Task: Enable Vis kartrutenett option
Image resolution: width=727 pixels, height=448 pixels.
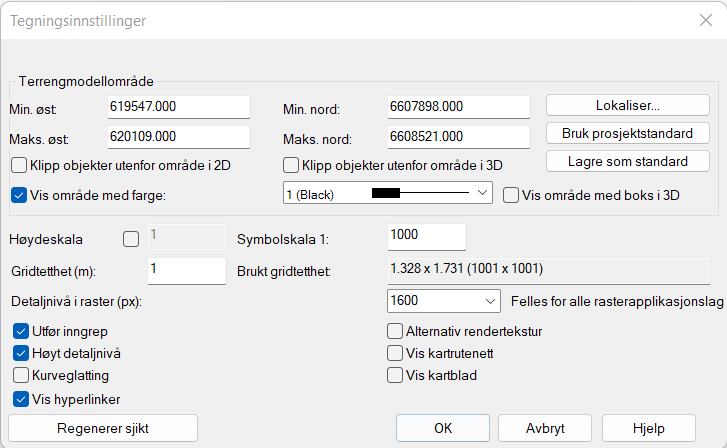Action: pos(395,353)
